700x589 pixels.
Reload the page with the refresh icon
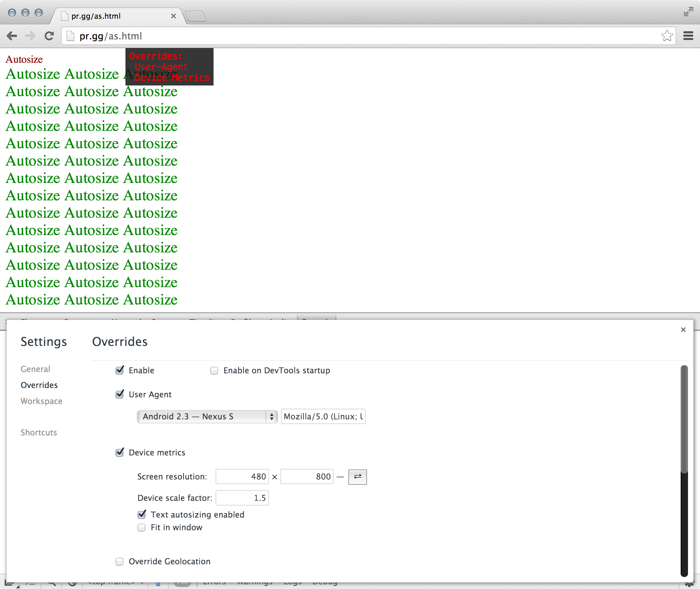pos(49,36)
